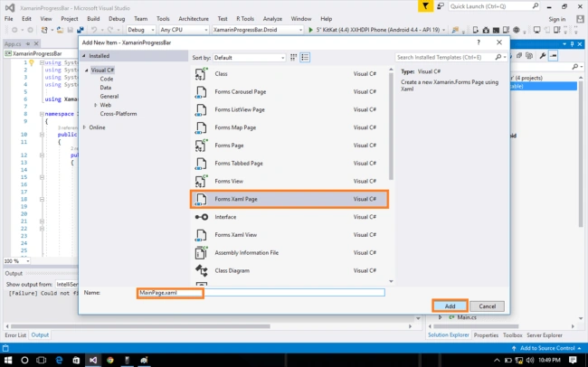Open Visual Studio from the taskbar
This screenshot has width=588, height=367.
pos(93,361)
